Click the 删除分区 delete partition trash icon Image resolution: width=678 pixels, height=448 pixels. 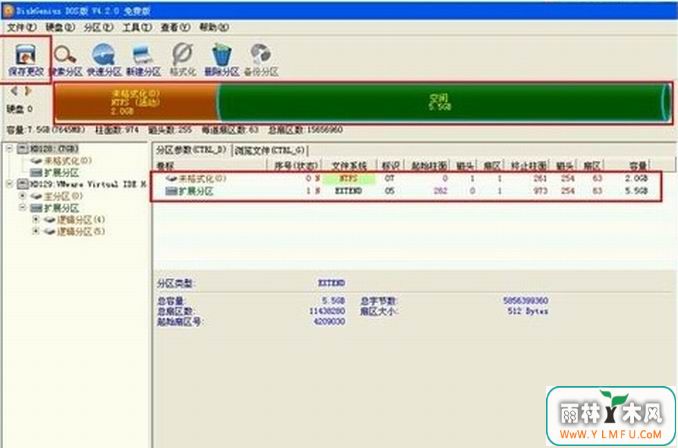(221, 60)
